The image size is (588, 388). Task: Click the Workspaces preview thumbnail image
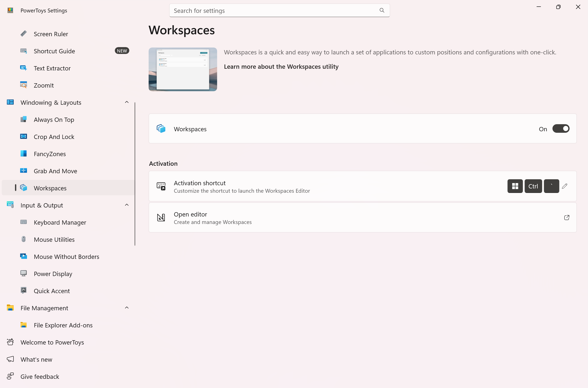point(183,69)
